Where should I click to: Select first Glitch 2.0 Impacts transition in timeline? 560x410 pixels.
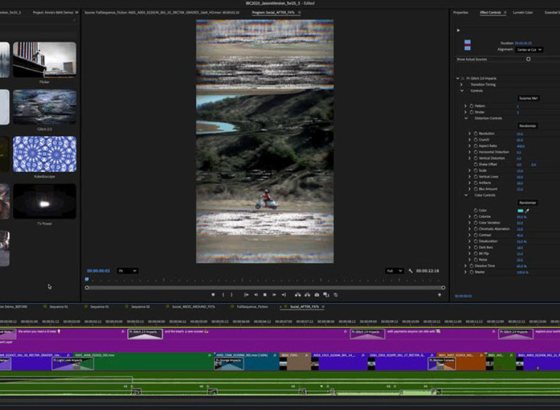(x=145, y=334)
